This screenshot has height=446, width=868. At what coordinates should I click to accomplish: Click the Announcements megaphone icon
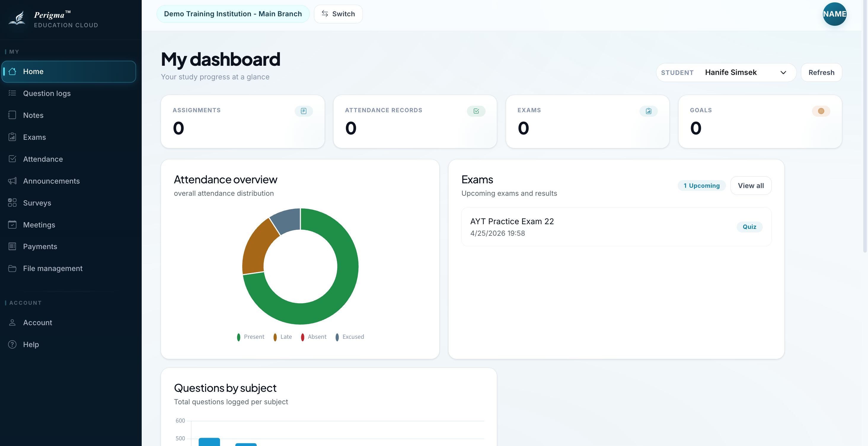12,181
